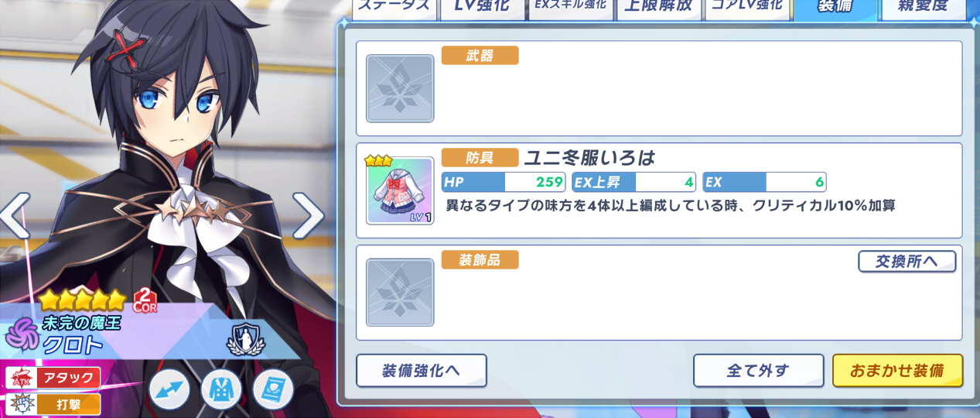
Task: Click the 装備強化へ button
Action: coord(422,371)
